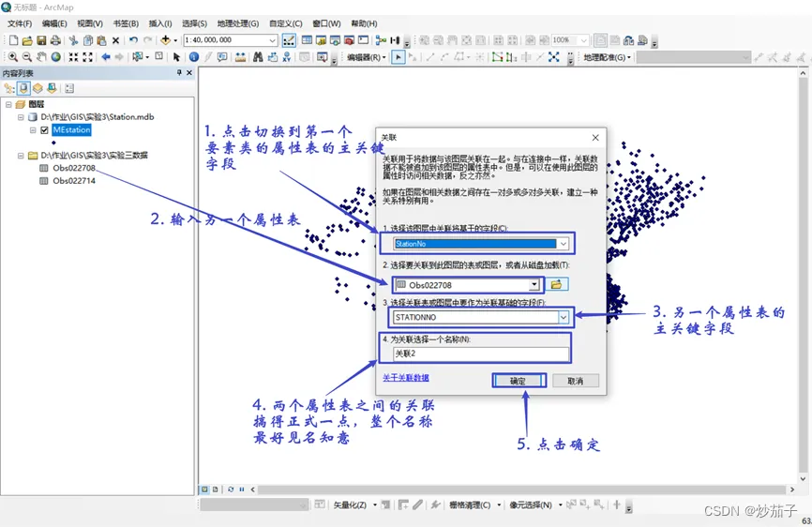Click the Fixed Zoom In icon

pos(73,57)
